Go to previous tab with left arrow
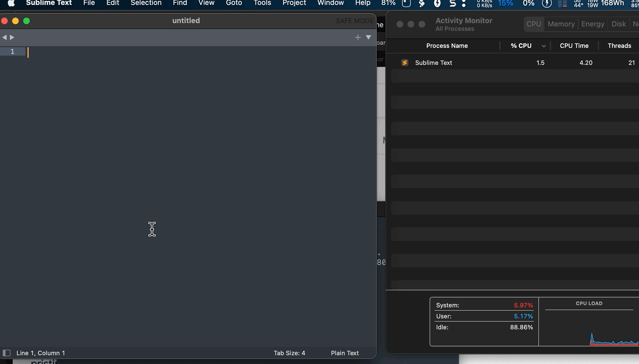The height and width of the screenshot is (364, 639). [x=5, y=37]
